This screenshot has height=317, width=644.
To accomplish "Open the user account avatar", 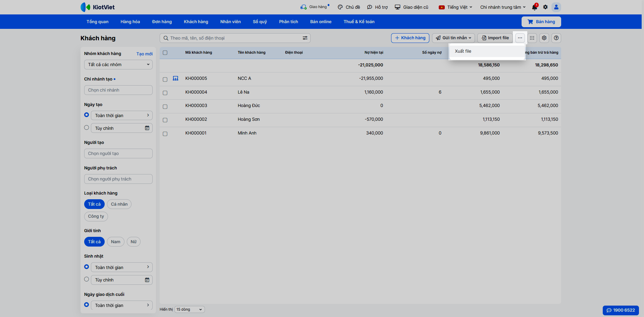I will [x=556, y=7].
